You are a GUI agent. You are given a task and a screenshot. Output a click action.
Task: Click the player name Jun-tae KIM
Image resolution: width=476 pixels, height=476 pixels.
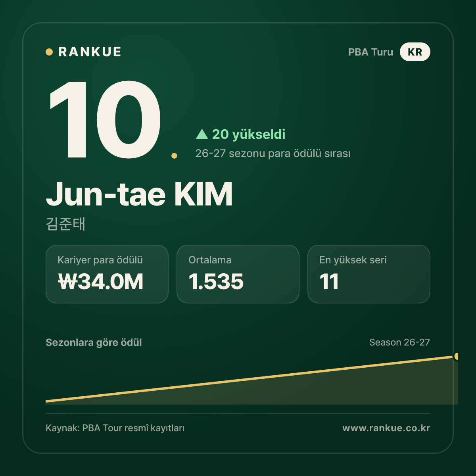point(139,194)
